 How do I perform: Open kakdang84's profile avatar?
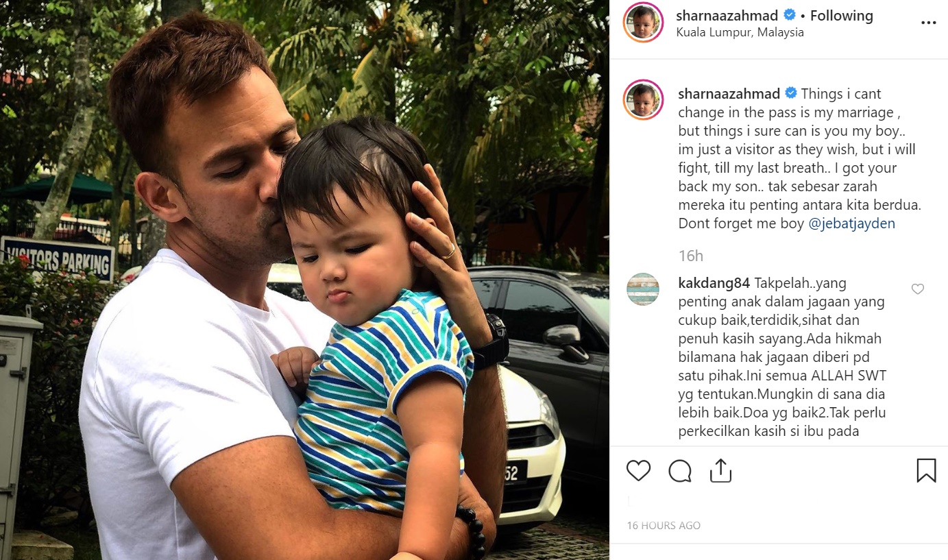coord(643,289)
